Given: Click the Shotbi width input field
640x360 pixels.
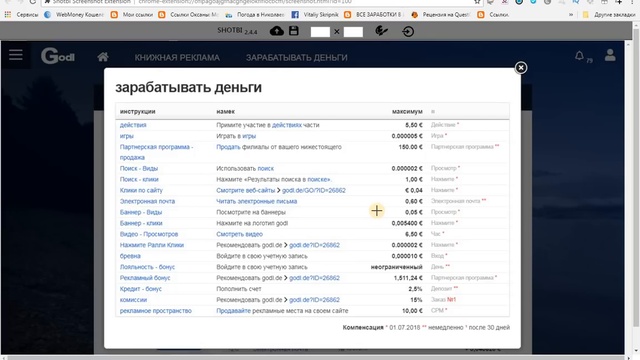Looking at the screenshot, I should pyautogui.click(x=320, y=32).
